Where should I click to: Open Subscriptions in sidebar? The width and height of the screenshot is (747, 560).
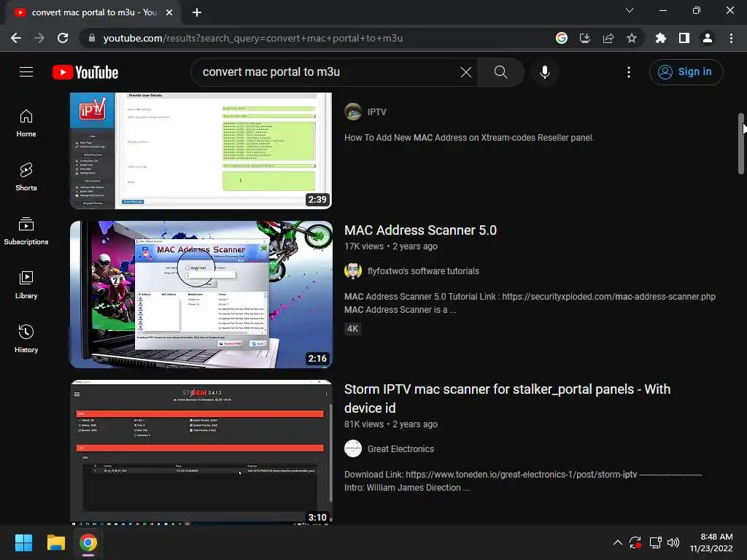click(26, 231)
